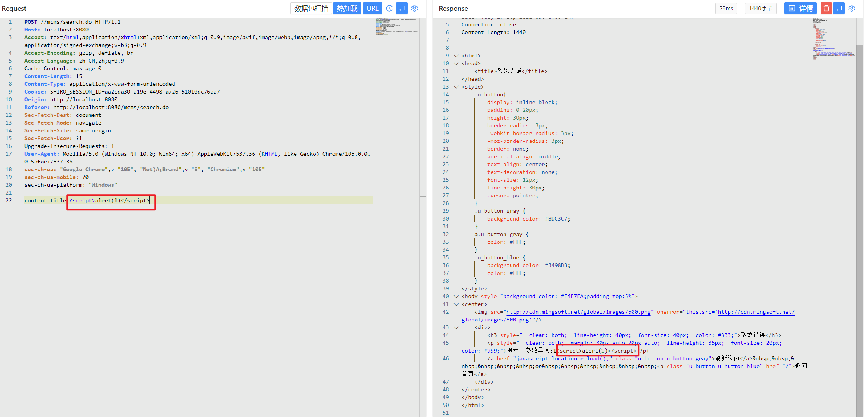This screenshot has width=868, height=417.
Task: Click the .u_button{ CSS selector line
Action: (490, 94)
